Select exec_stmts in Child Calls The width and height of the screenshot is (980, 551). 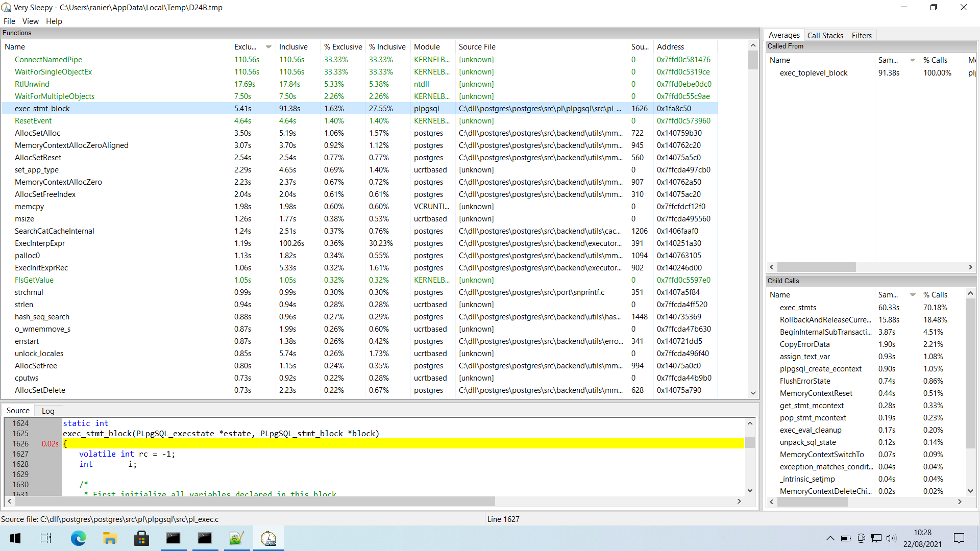tap(798, 308)
